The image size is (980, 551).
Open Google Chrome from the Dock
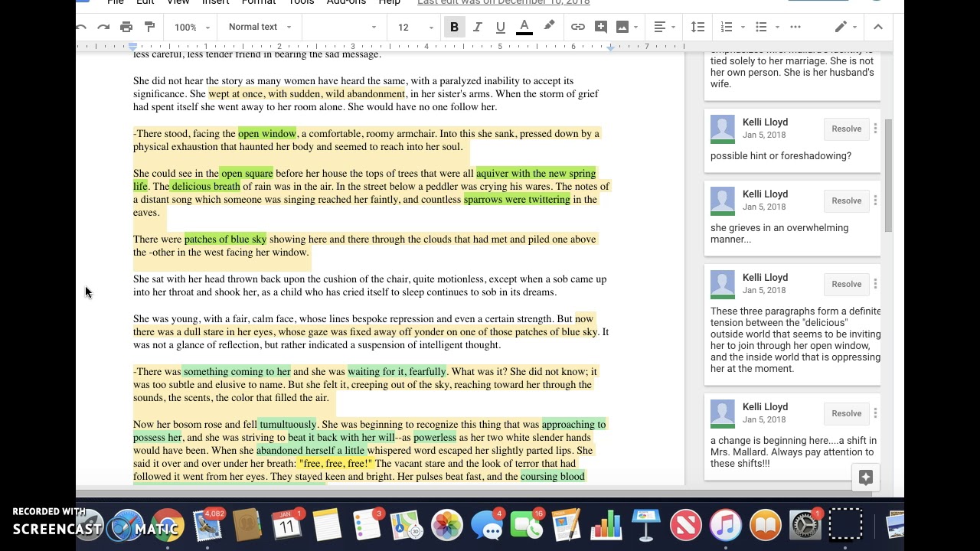pyautogui.click(x=167, y=527)
